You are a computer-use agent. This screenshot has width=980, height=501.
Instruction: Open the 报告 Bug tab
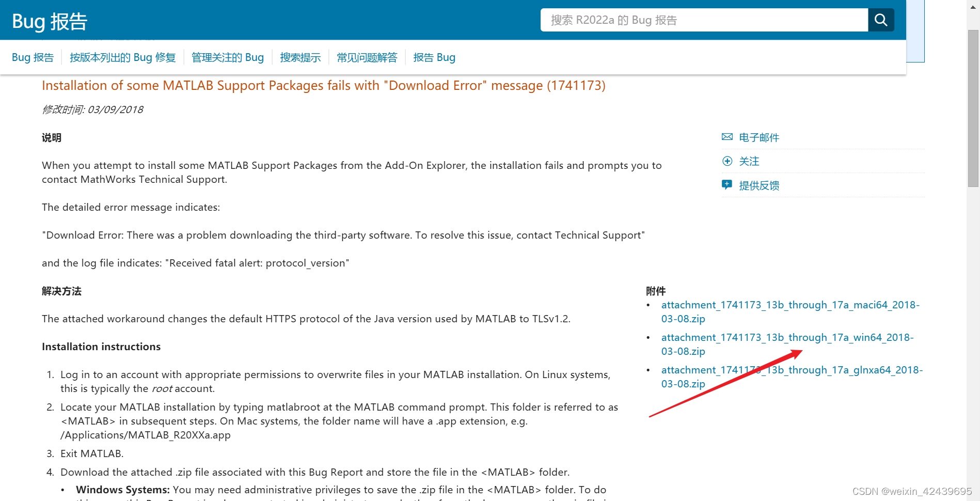click(434, 57)
